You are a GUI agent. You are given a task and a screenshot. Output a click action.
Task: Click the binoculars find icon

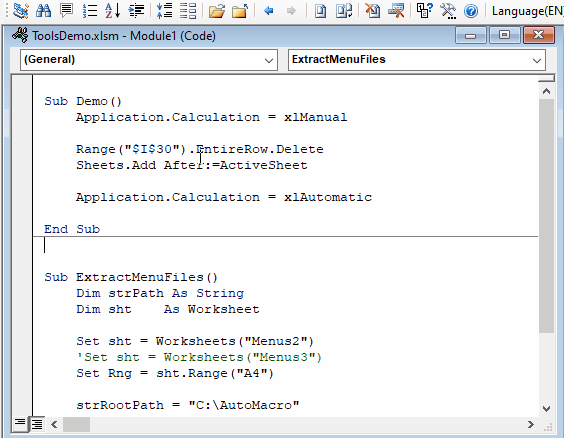(x=43, y=11)
